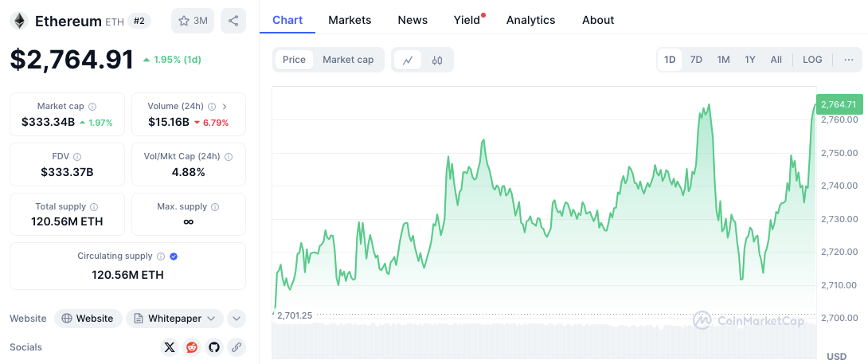The height and width of the screenshot is (364, 868).
Task: Show Circulating supply info icon
Action: 161,256
